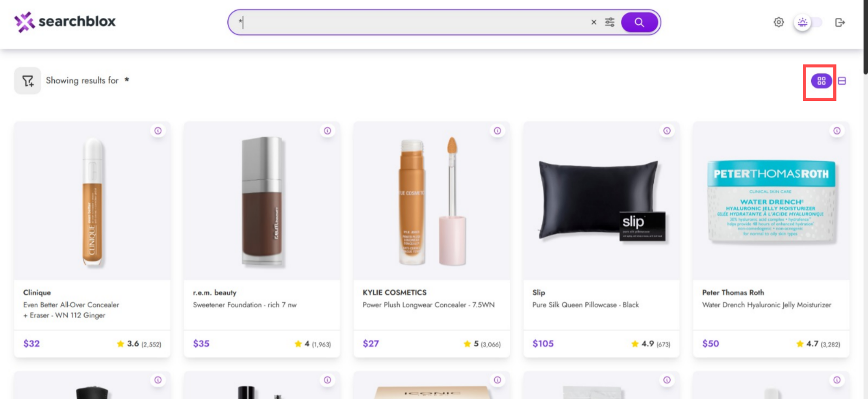Open info icon on r.e.m. beauty card
This screenshot has width=868, height=399.
(x=328, y=131)
